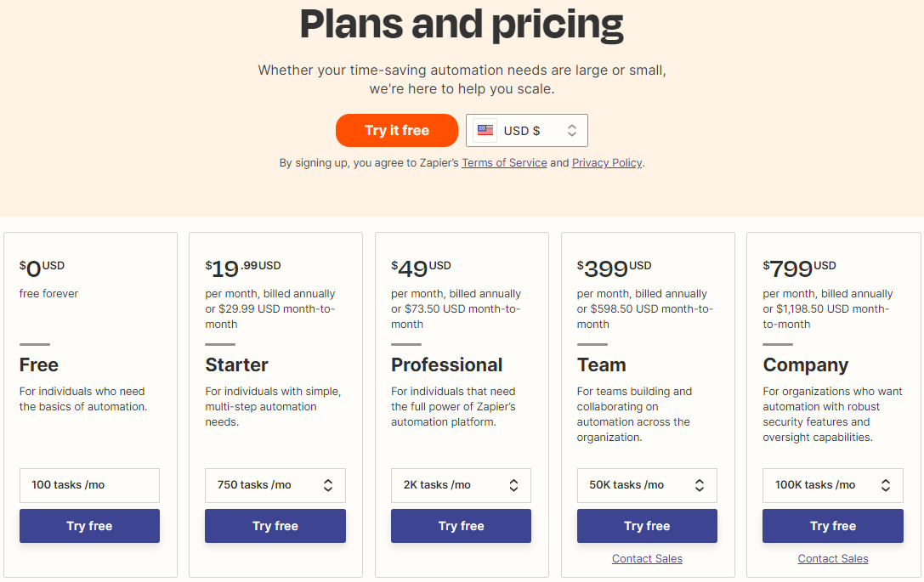The image size is (924, 582).
Task: Open the Team plan 50K tasks dropdown
Action: (647, 485)
